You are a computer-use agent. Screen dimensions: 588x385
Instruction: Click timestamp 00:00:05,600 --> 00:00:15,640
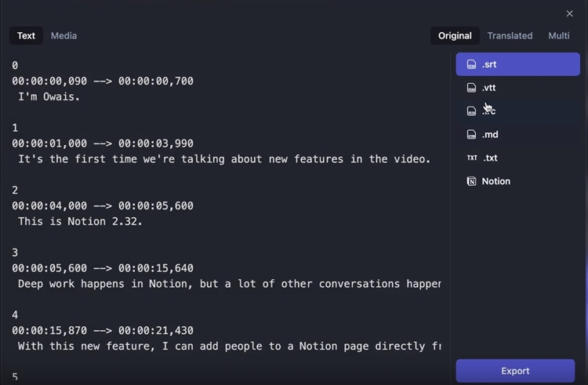point(103,268)
